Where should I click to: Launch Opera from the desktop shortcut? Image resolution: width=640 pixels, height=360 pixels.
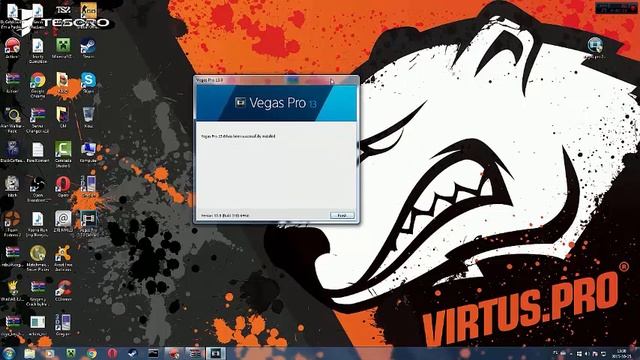63,187
